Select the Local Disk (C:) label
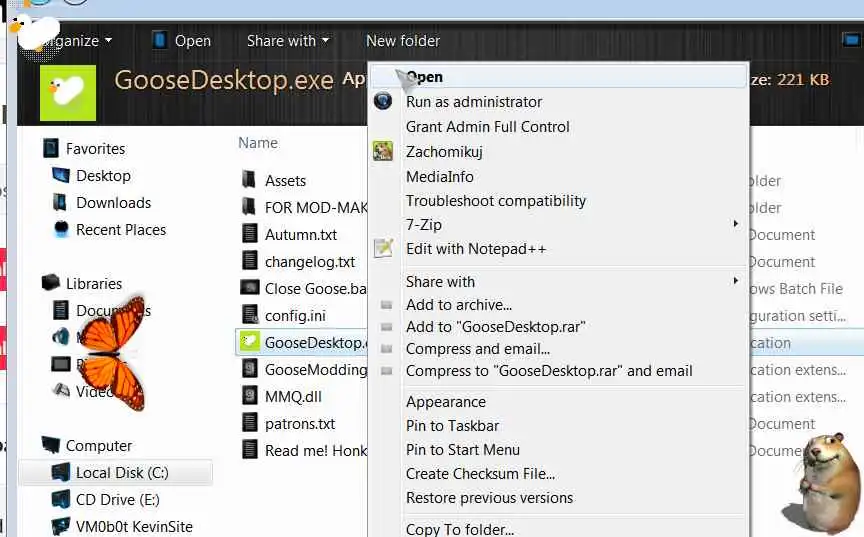 tap(122, 473)
